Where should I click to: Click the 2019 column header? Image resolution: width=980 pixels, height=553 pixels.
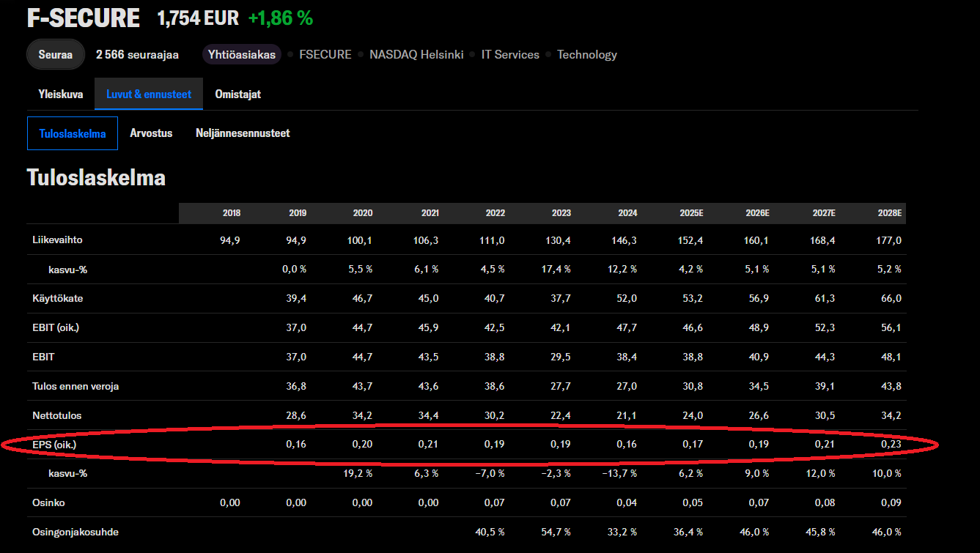pos(298,213)
